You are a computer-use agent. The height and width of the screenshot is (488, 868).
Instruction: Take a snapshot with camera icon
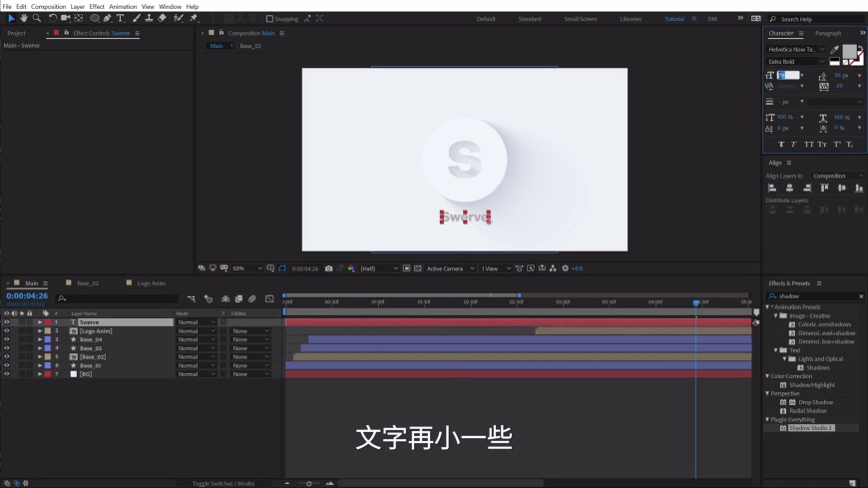329,268
